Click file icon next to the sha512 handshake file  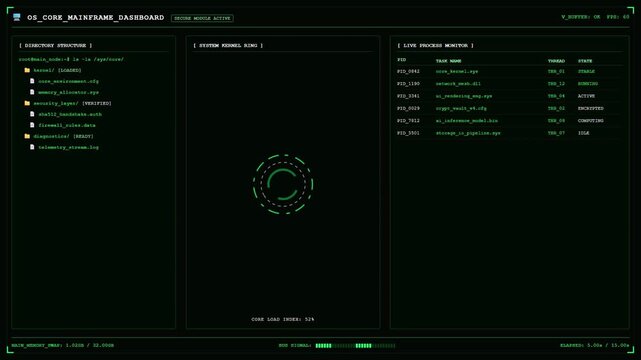(x=32, y=114)
